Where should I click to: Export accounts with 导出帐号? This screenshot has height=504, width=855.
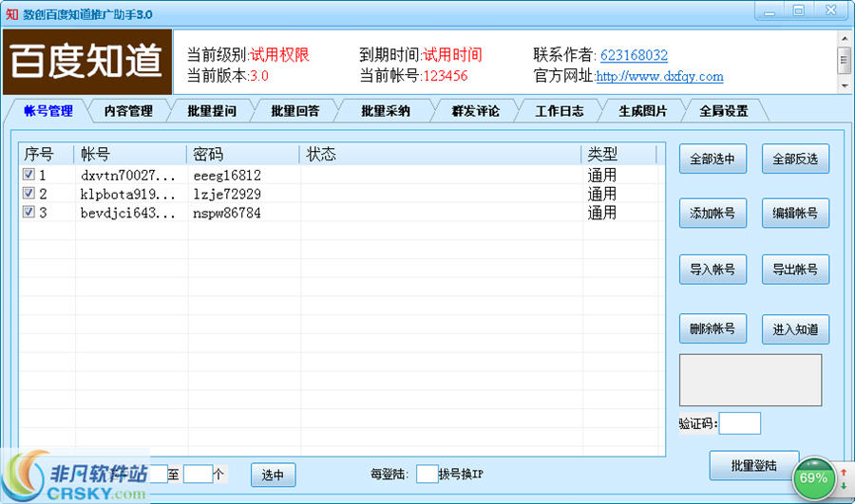pos(795,270)
